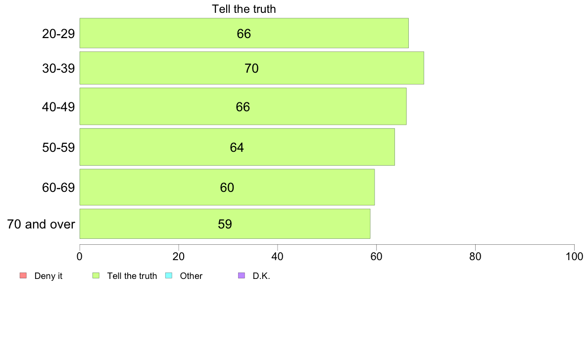Click the purple D.K. legend swatch
588x364 pixels.
(x=242, y=275)
